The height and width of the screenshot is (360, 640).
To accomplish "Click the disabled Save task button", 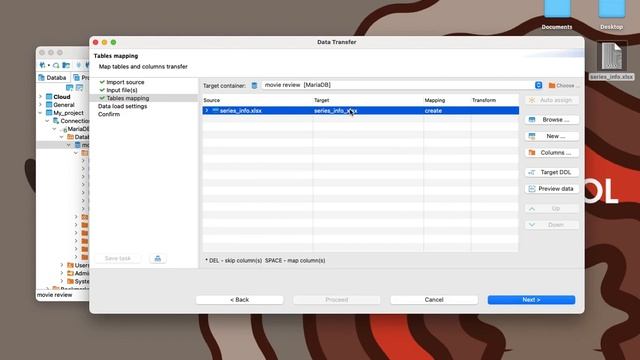I will point(118,258).
